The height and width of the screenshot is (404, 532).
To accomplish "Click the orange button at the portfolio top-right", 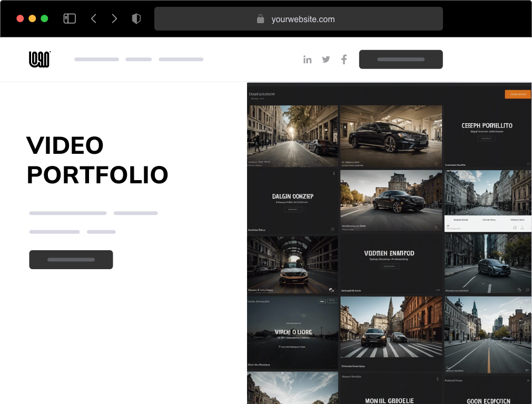I will coord(518,93).
